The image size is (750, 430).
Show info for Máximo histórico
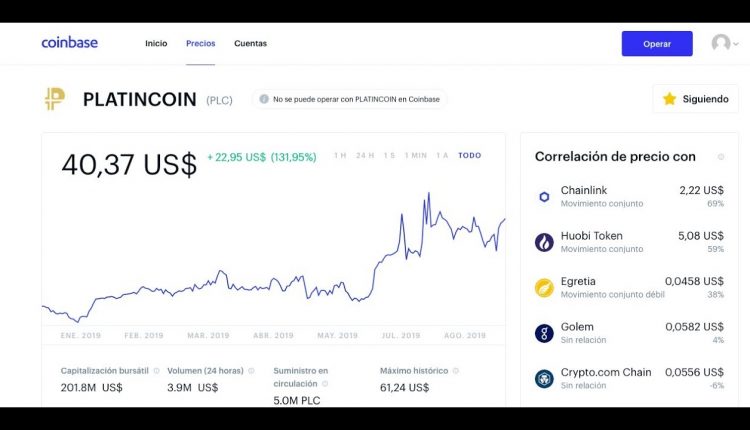pyautogui.click(x=455, y=371)
